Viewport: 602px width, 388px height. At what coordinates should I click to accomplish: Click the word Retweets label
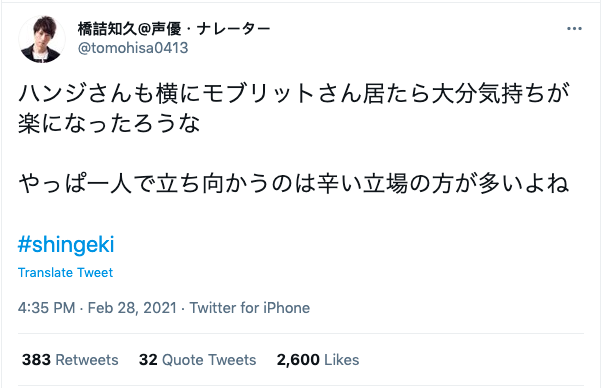coord(87,360)
